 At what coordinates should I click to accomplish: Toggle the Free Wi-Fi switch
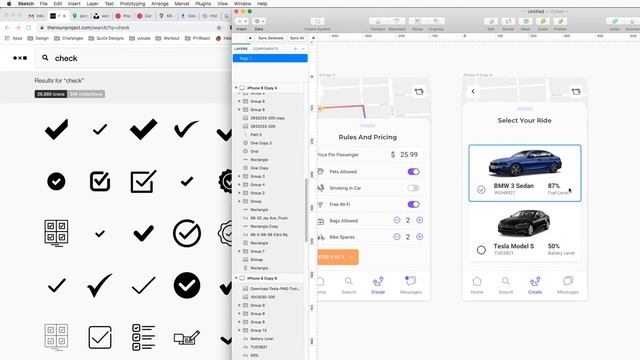[413, 204]
